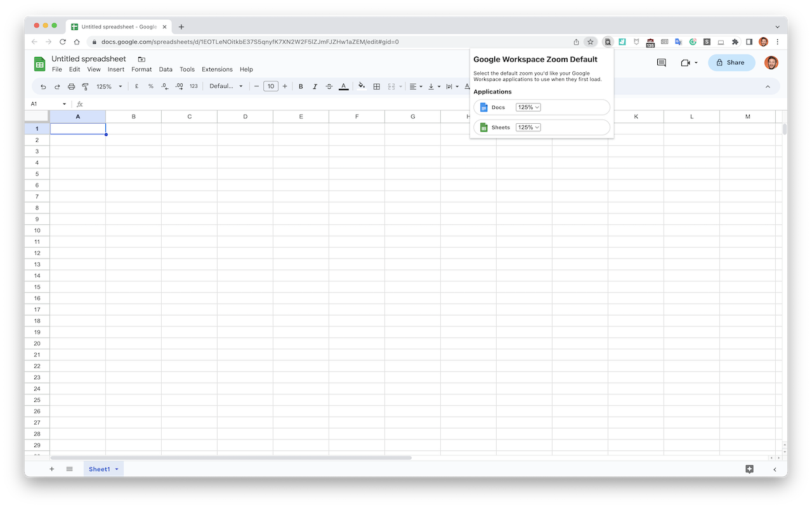The image size is (812, 508).
Task: Open the File menu
Action: coord(57,69)
